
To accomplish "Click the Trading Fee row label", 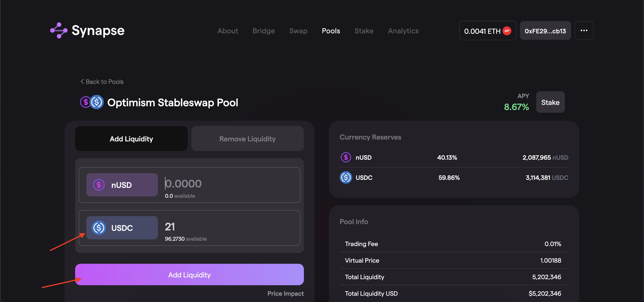I will click(361, 244).
